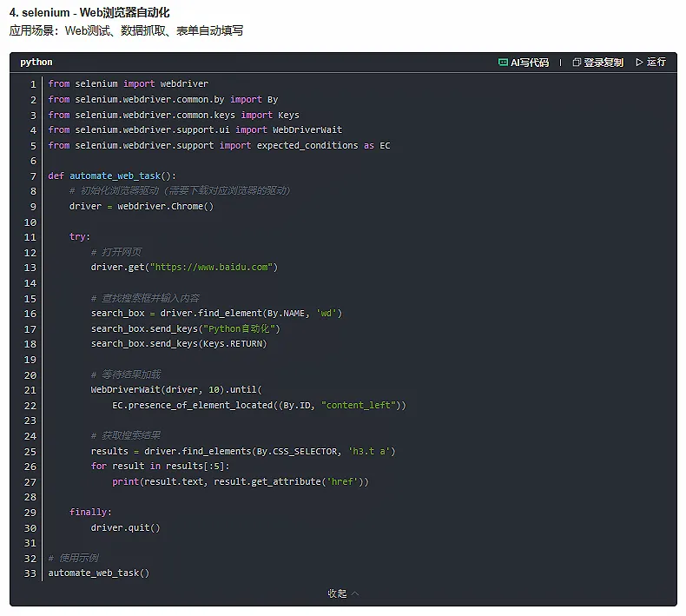Click line 1 'from selenium import webdriver'

[129, 83]
